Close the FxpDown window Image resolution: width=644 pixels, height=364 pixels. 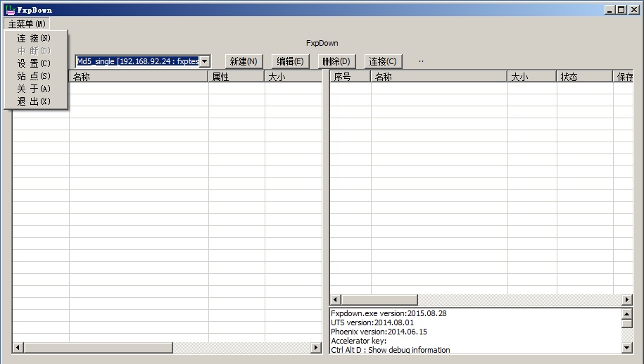[x=633, y=10]
